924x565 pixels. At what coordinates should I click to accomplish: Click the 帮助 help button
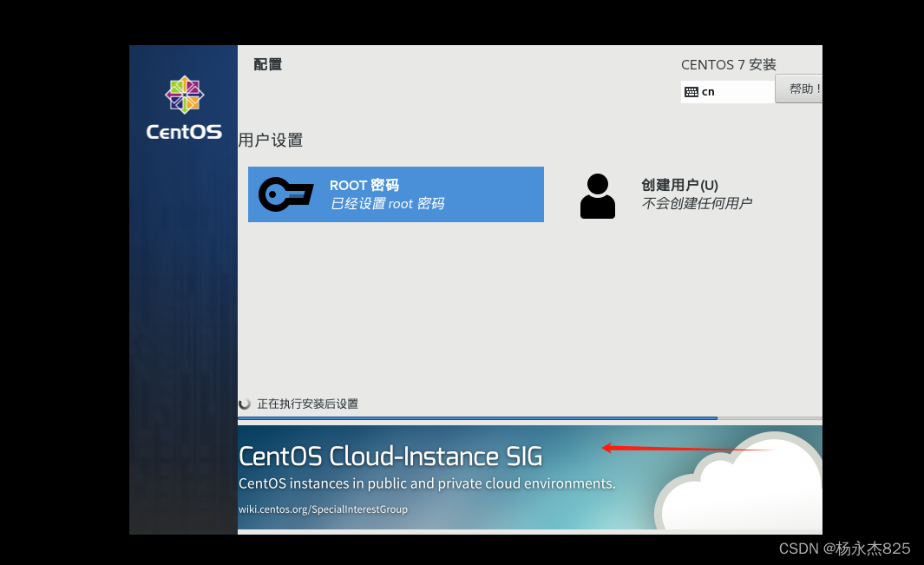click(798, 89)
